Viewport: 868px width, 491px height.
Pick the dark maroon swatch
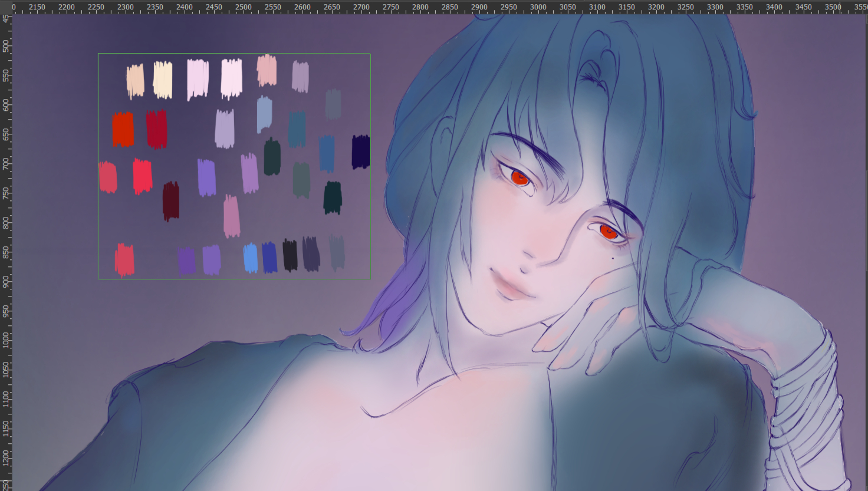[171, 201]
